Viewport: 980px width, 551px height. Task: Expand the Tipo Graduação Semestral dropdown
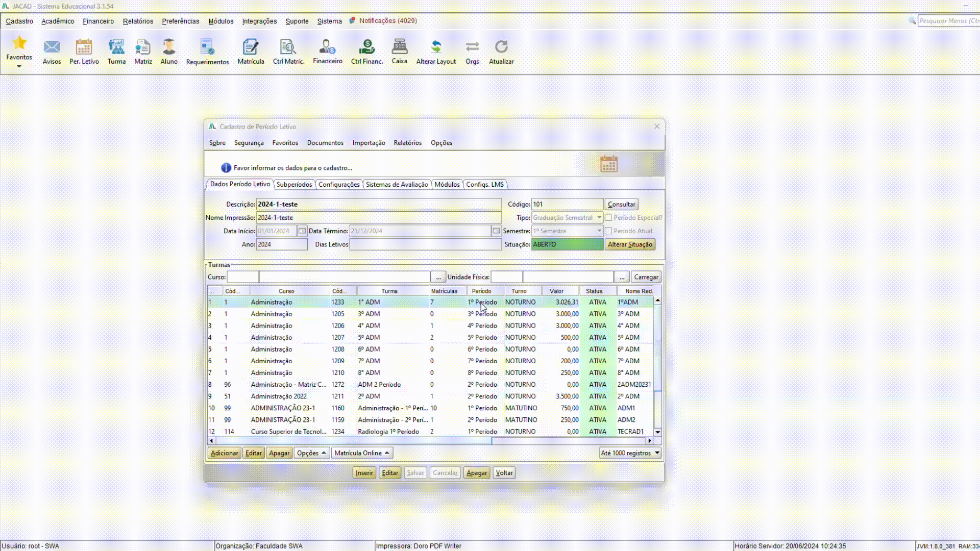[x=599, y=218]
